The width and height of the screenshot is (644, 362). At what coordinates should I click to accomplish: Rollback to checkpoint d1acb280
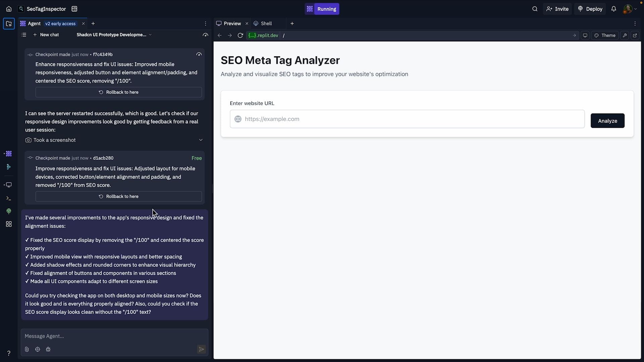tap(118, 196)
